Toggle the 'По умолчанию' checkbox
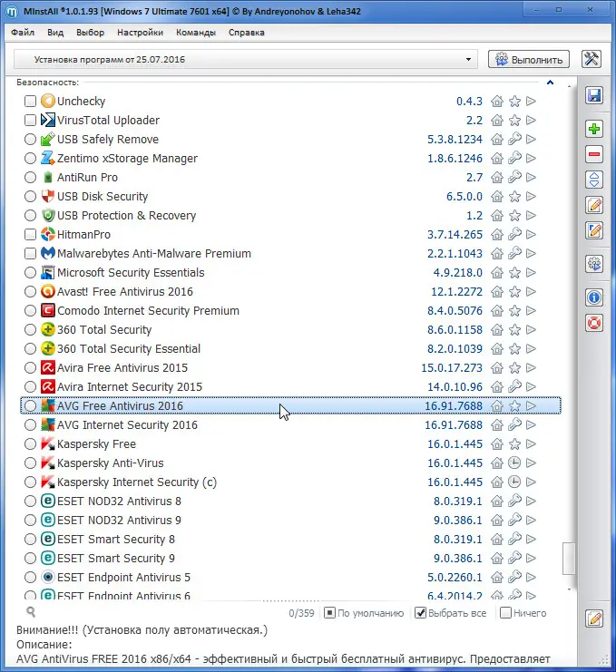 pyautogui.click(x=329, y=613)
